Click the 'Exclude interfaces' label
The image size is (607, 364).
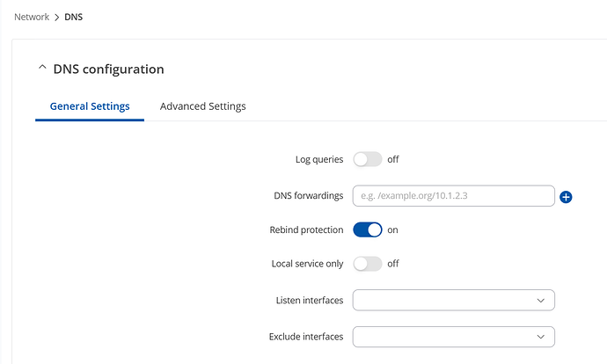tap(306, 337)
